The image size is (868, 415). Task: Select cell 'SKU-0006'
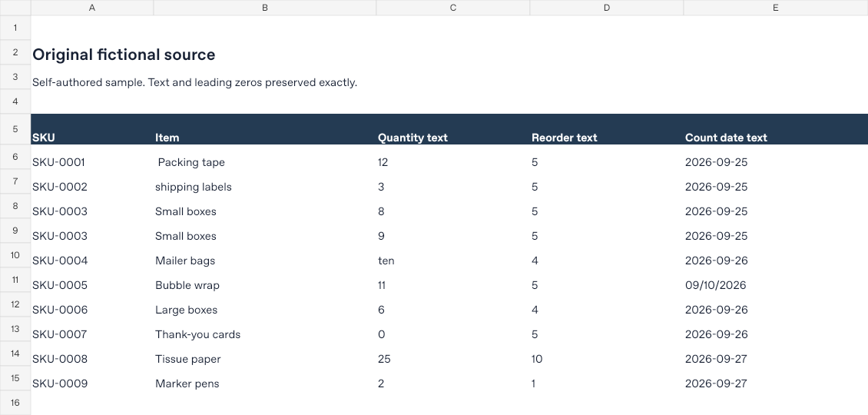pos(92,305)
